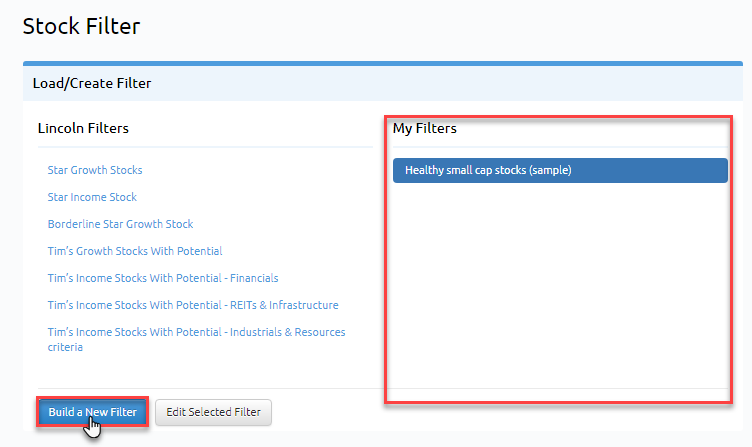Screen dimensions: 752x447
Task: Choose the REITs & Infrastructure income filter
Action: pyautogui.click(x=193, y=305)
